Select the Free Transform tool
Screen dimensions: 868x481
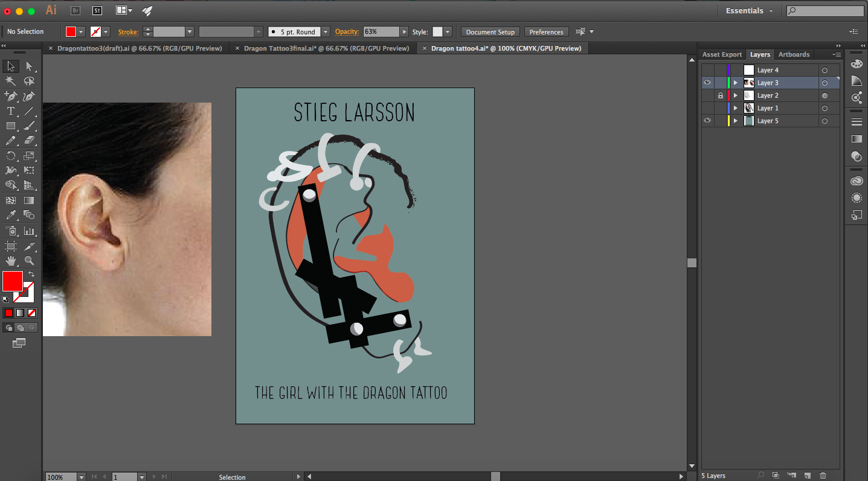coord(29,170)
